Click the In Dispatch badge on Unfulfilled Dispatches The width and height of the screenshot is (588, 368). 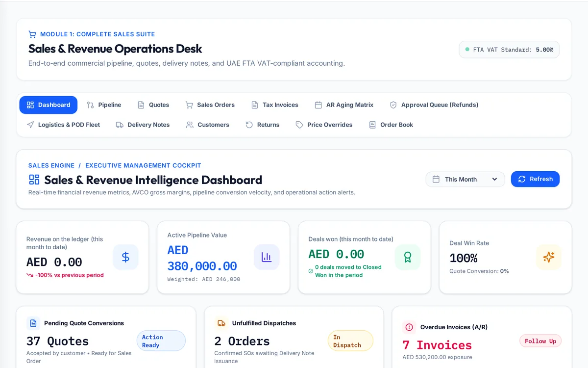[x=350, y=341]
